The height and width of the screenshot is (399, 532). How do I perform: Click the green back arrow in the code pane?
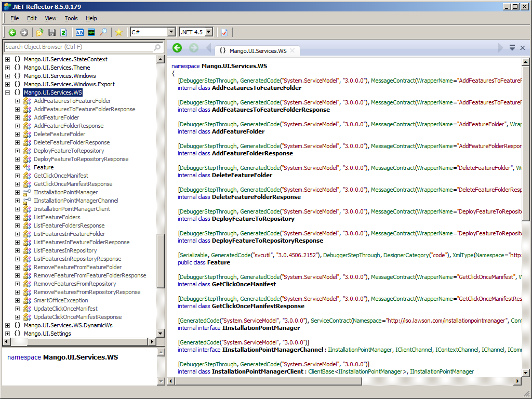pos(177,48)
